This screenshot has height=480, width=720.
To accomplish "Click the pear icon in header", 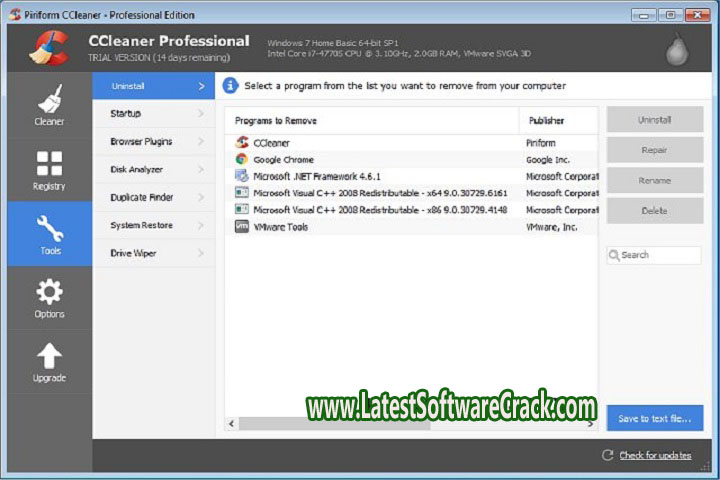I will [677, 49].
